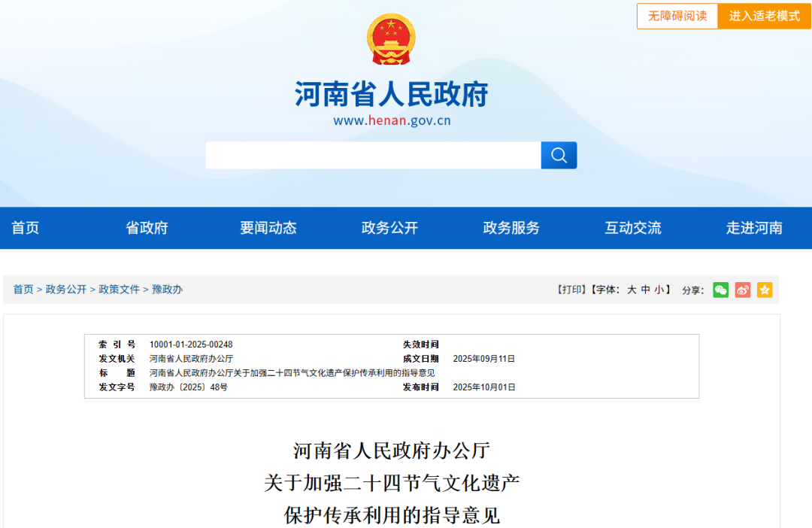Set font size to 大

[632, 290]
